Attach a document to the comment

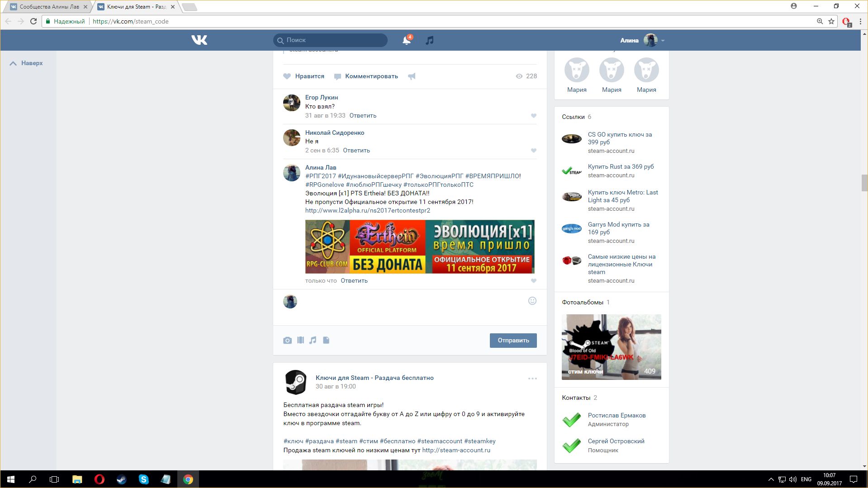(x=326, y=340)
